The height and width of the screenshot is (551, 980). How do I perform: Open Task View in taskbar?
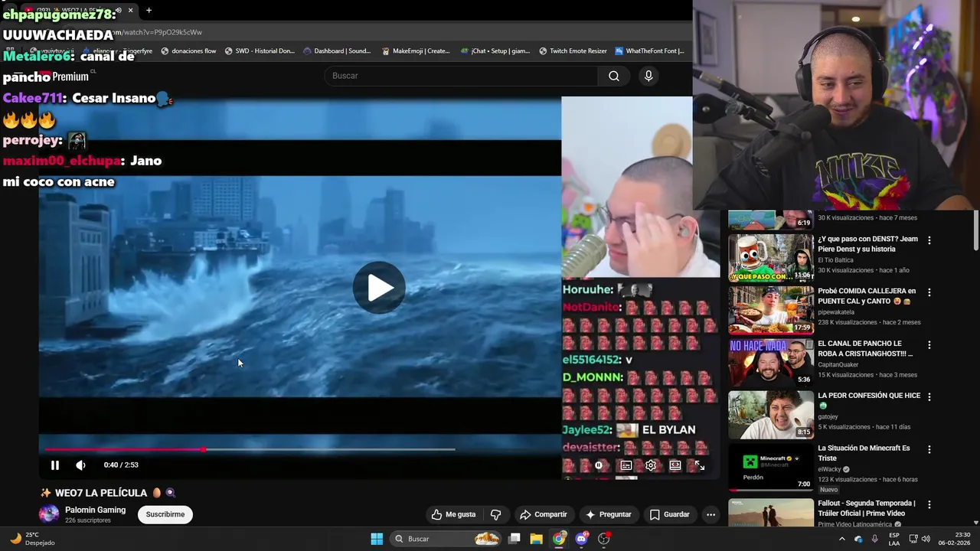[514, 539]
